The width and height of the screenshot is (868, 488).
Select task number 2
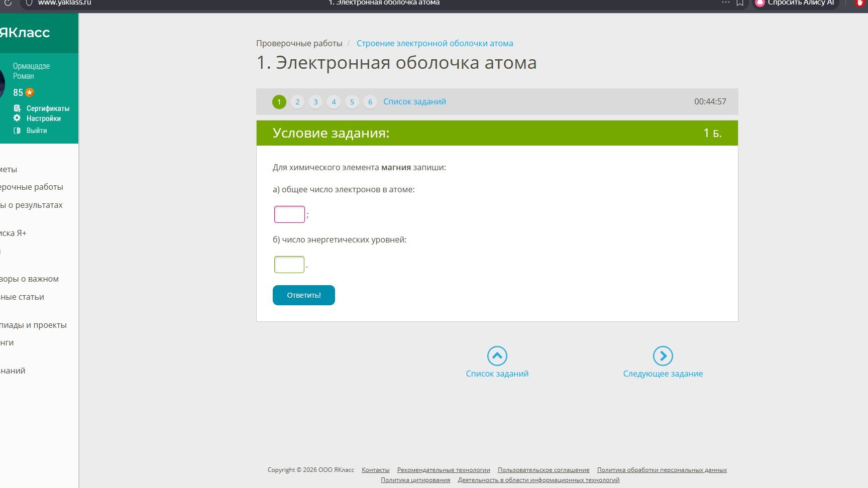point(297,102)
